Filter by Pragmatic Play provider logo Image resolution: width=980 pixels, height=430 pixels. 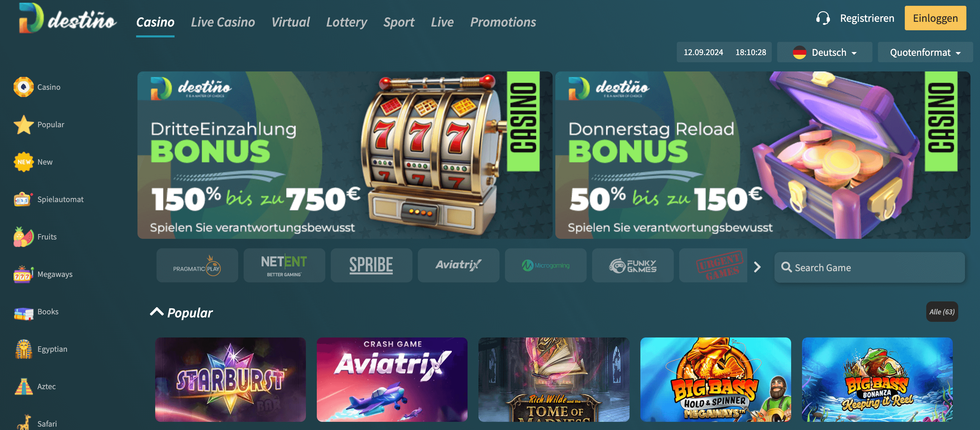coord(197,265)
